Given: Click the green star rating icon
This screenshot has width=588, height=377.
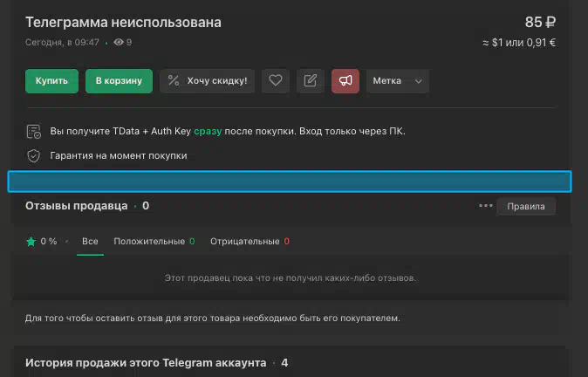Looking at the screenshot, I should click(x=31, y=242).
